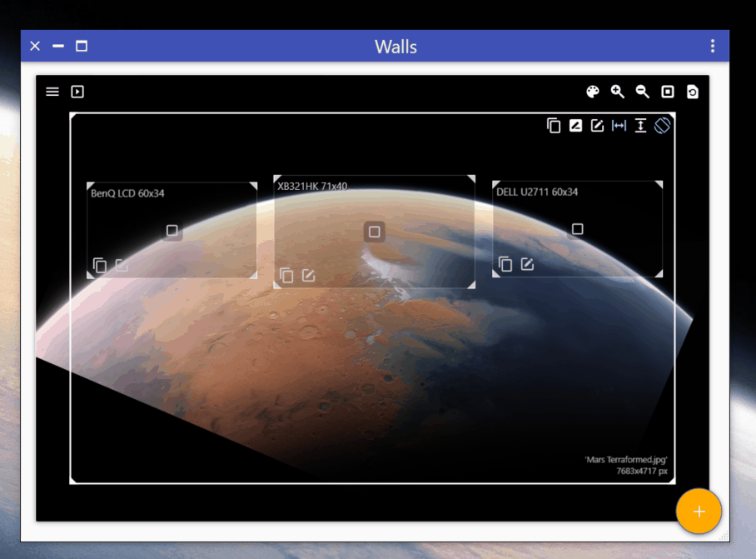This screenshot has height=559, width=756.
Task: Fit the image to the wall height
Action: tap(640, 126)
